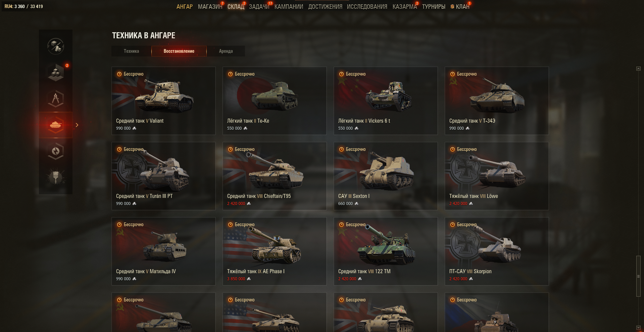
Task: Open the МАГАЗИН menu
Action: click(x=210, y=7)
